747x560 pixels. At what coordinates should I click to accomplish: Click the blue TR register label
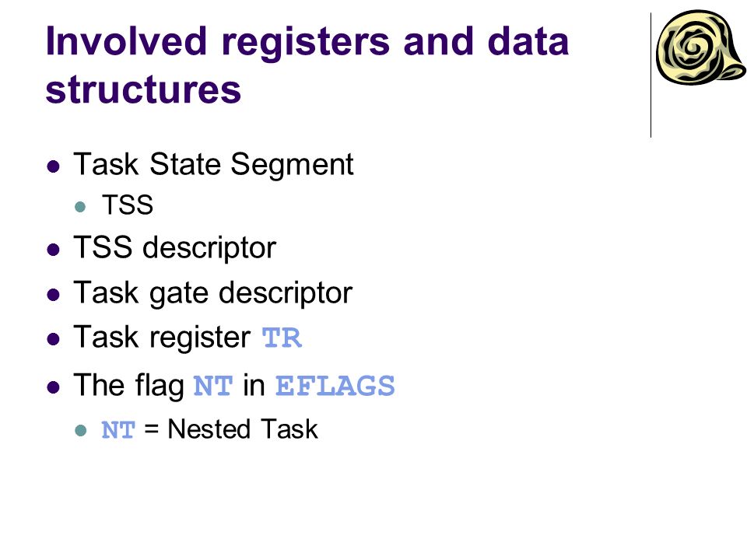[282, 338]
